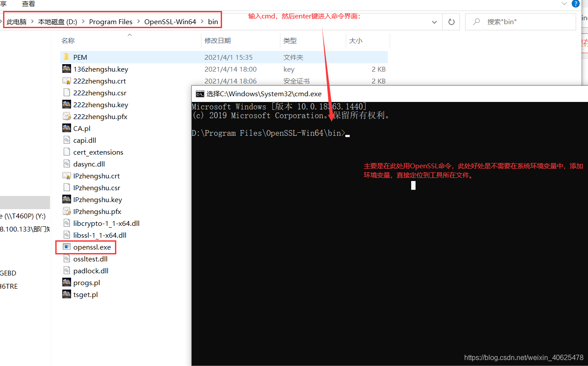
Task: Select the PEM folder icon
Action: [67, 57]
